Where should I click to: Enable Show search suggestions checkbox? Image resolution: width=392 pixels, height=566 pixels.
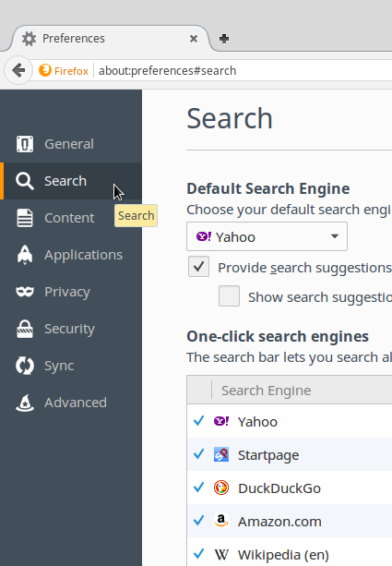click(229, 296)
